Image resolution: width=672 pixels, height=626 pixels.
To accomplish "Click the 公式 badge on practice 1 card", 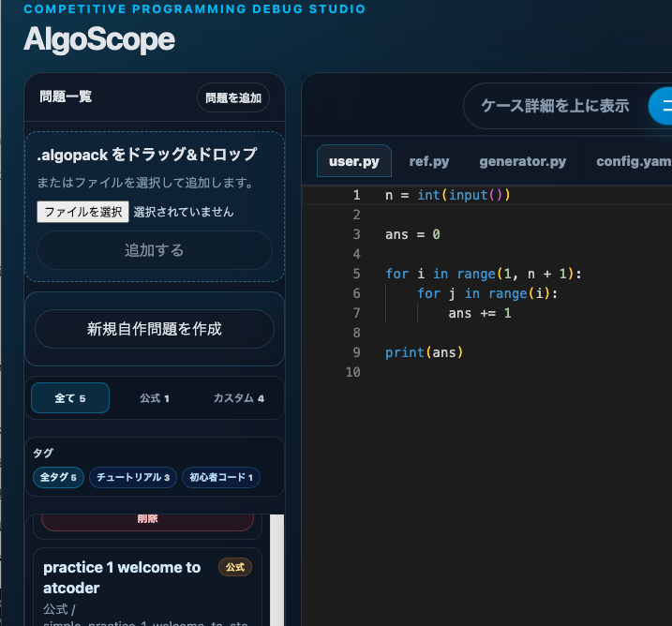I will coord(235,567).
